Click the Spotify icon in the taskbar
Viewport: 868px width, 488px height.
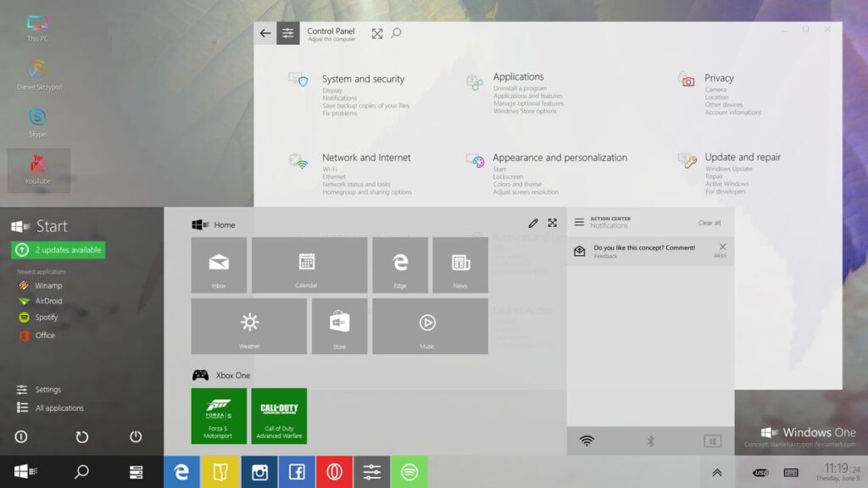pyautogui.click(x=409, y=472)
